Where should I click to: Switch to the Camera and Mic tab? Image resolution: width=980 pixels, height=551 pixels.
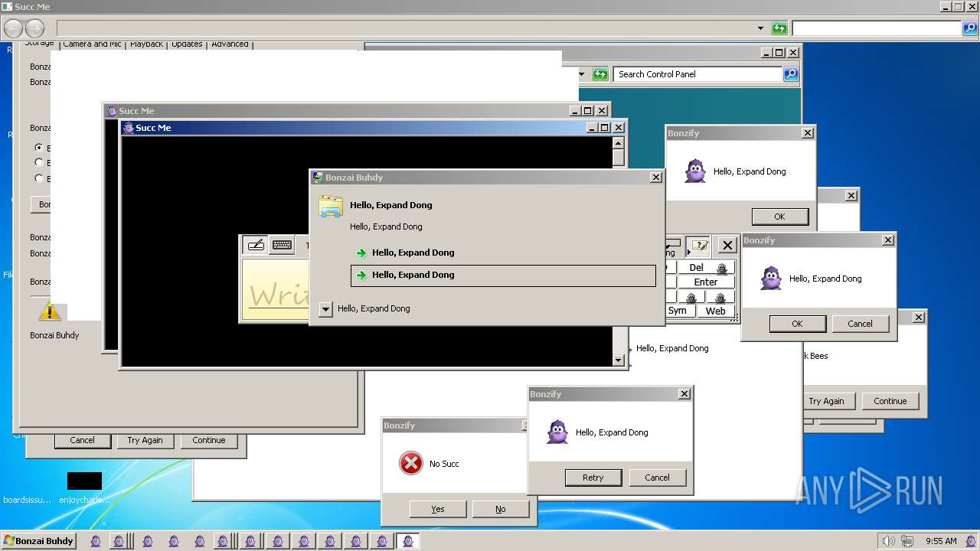tap(92, 44)
